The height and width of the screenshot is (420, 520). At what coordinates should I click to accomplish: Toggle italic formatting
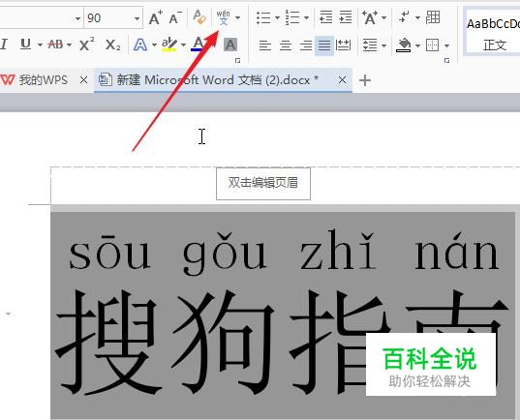4,45
